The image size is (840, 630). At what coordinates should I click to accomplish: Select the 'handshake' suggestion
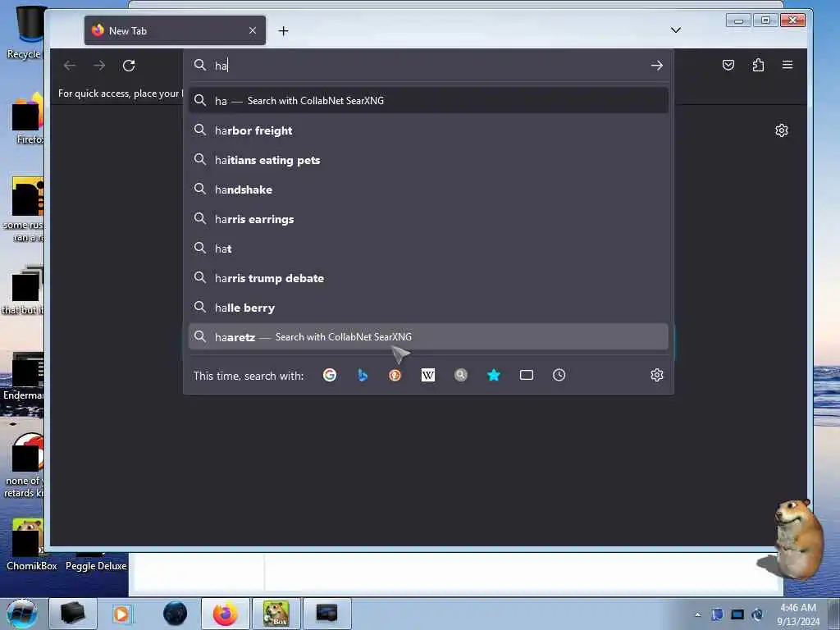click(428, 189)
